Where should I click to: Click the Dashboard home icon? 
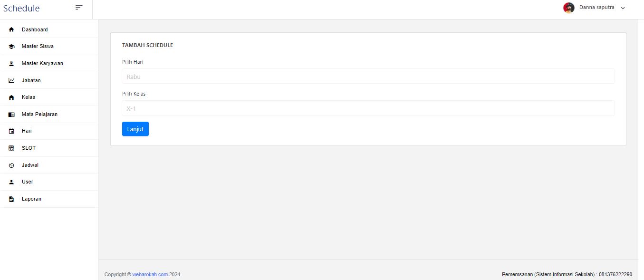[11, 30]
